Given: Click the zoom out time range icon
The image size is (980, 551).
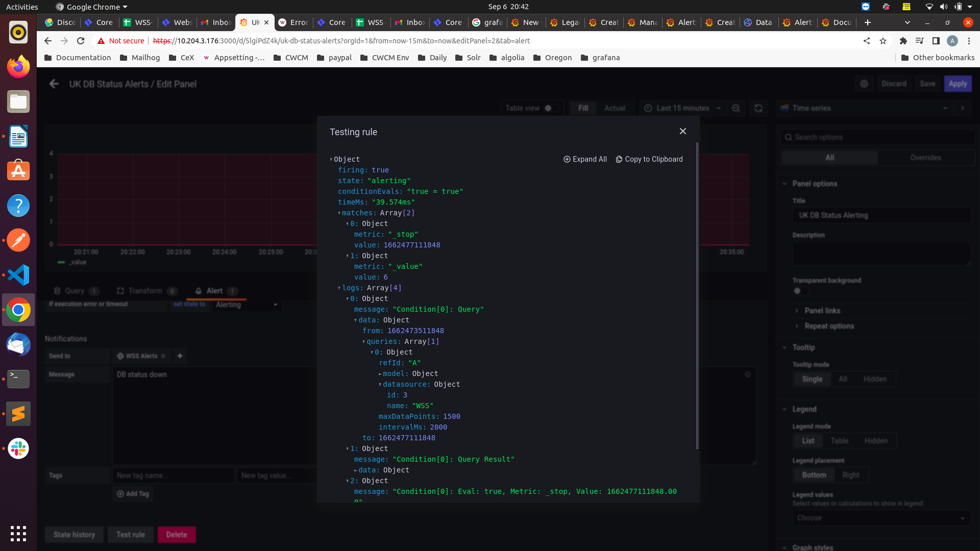Looking at the screenshot, I should tap(736, 108).
